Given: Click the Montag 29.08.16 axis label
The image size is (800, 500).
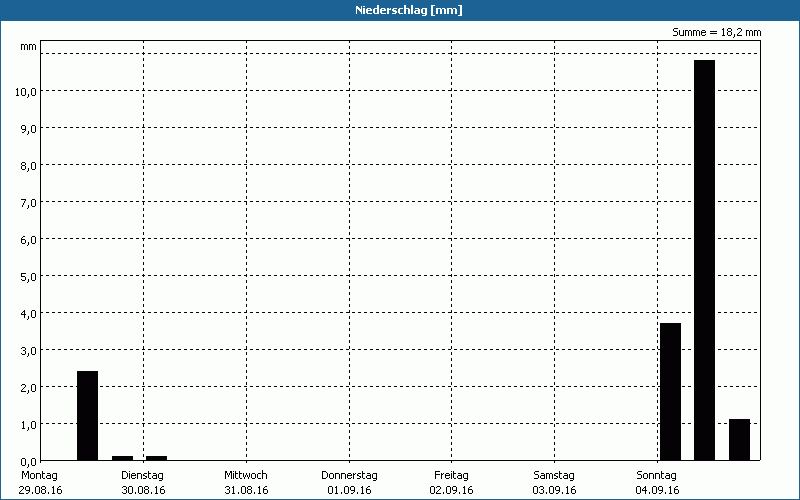Looking at the screenshot, I should (x=40, y=483).
